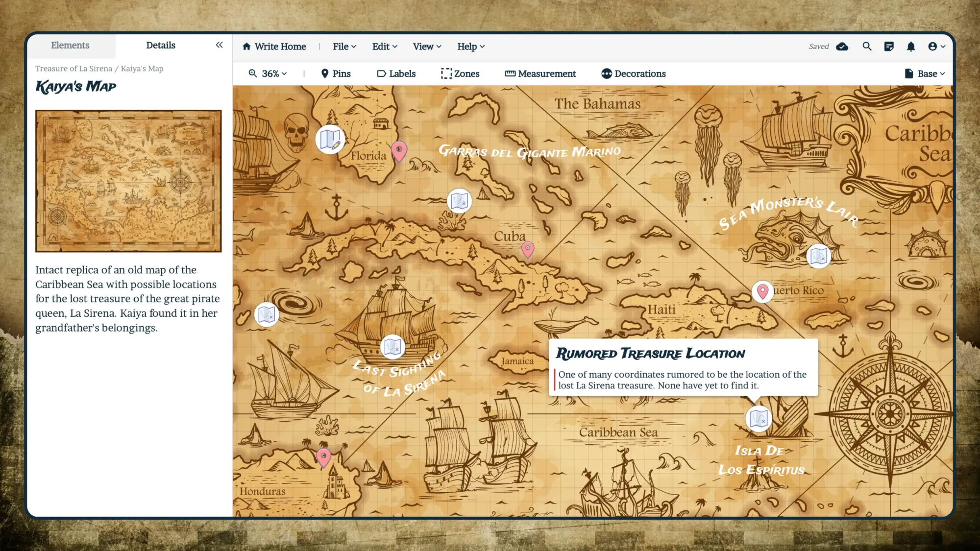The image size is (980, 551).
Task: Open the Decorations tool
Action: click(x=634, y=73)
